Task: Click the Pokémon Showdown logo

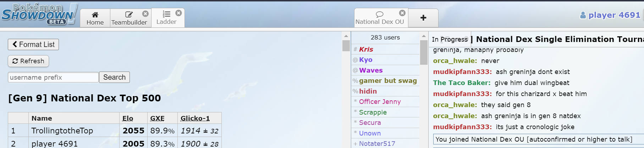Action: tap(39, 14)
